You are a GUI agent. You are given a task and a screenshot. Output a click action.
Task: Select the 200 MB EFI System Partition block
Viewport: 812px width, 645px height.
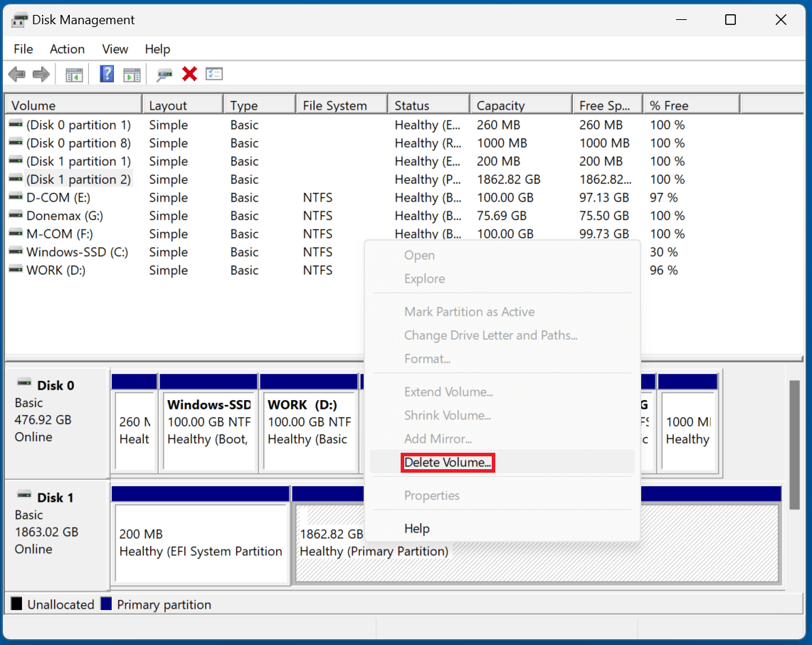(200, 545)
